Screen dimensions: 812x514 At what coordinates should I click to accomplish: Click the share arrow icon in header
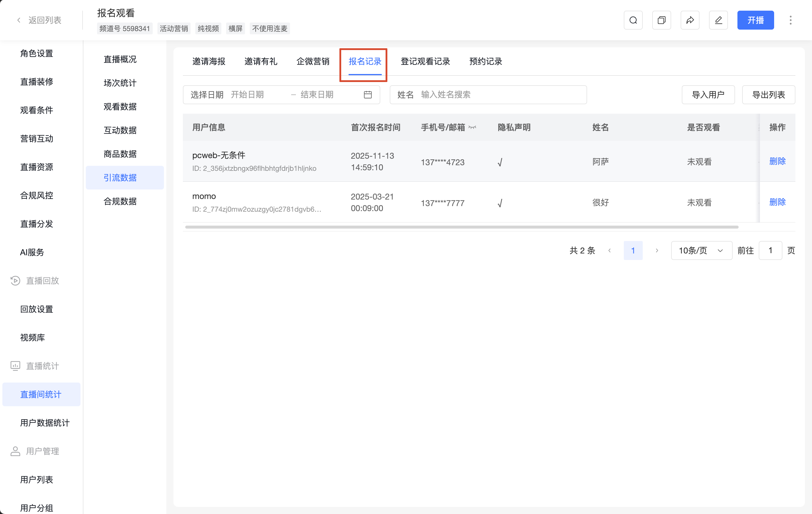pyautogui.click(x=690, y=20)
